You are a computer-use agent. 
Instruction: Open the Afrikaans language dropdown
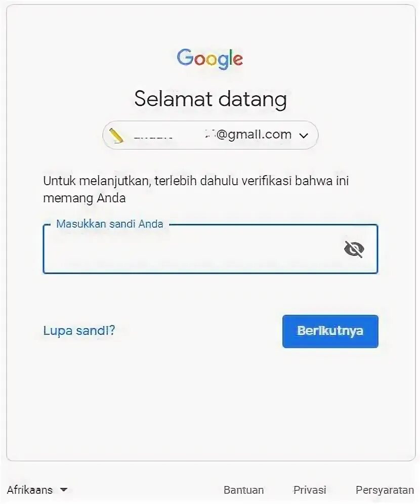point(37,490)
